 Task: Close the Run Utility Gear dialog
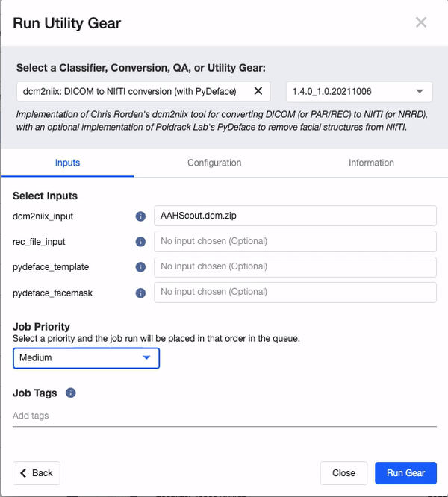[421, 22]
